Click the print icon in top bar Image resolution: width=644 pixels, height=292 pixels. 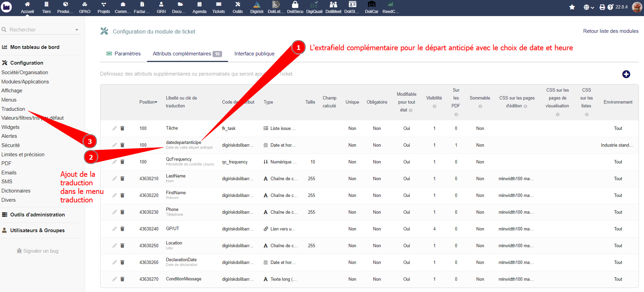(602, 7)
